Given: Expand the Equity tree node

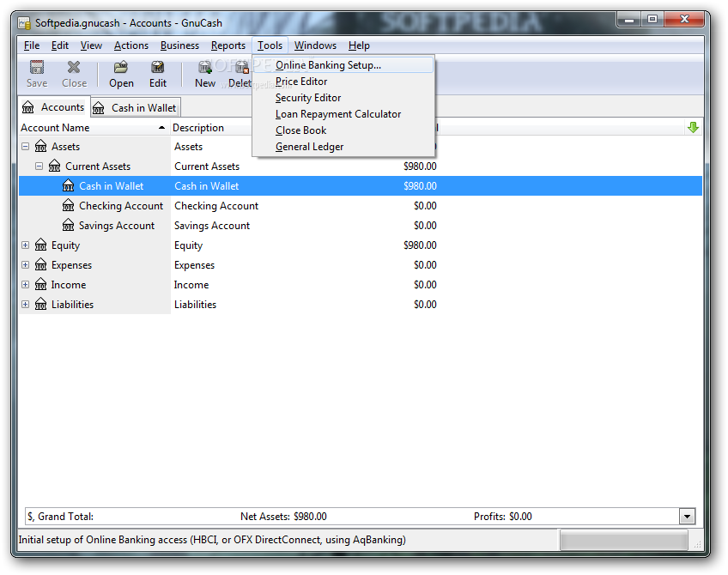Looking at the screenshot, I should pos(26,245).
